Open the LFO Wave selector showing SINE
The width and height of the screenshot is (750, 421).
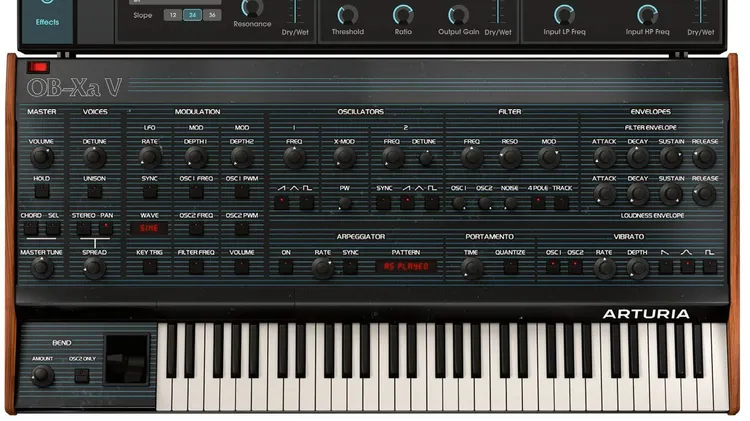click(149, 229)
